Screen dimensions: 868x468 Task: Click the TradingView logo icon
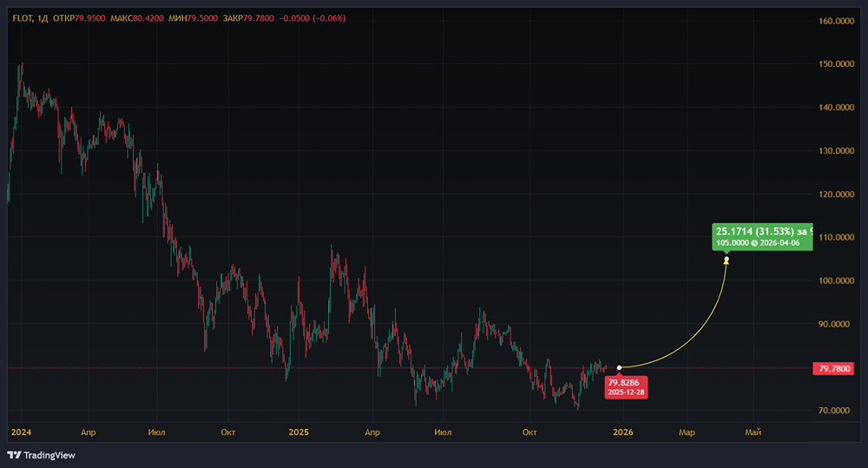pos(14,455)
